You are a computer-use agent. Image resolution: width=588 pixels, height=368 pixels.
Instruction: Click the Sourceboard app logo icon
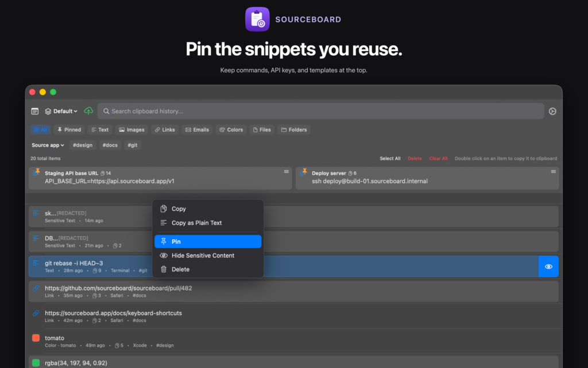pos(257,19)
